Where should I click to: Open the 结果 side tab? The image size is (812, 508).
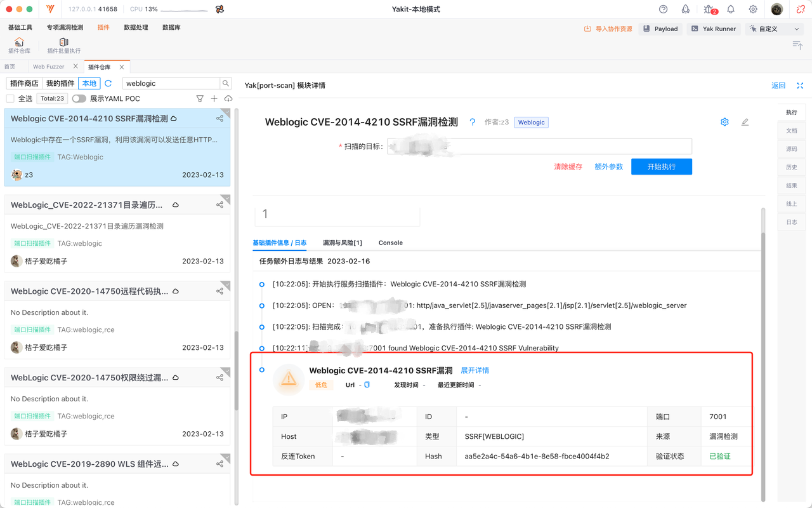[792, 185]
